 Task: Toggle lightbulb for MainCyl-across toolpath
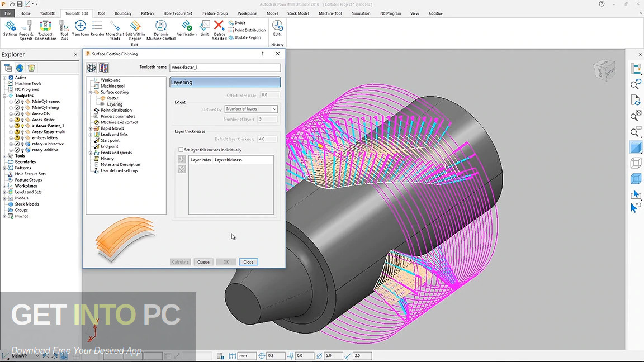pyautogui.click(x=22, y=102)
